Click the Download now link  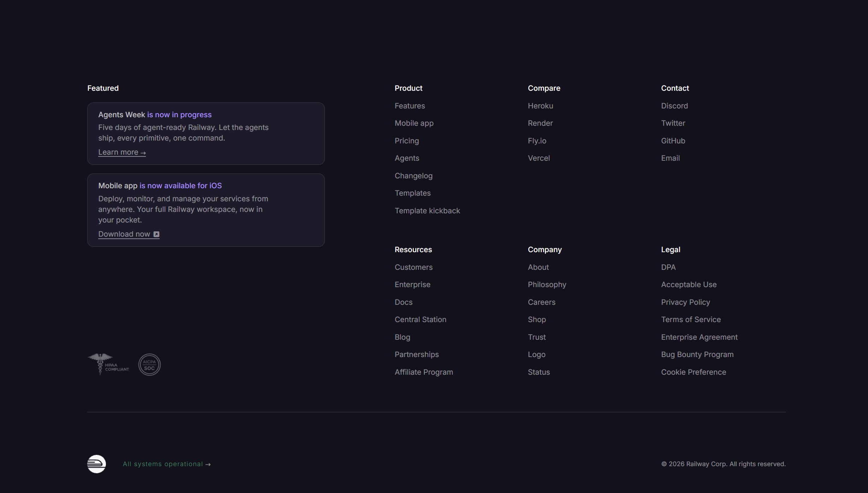click(129, 234)
